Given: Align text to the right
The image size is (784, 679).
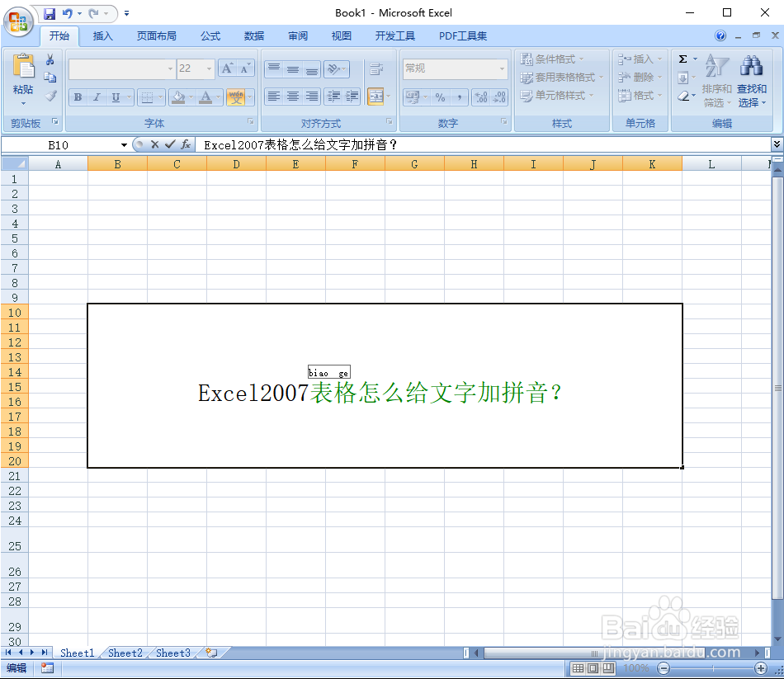Looking at the screenshot, I should click(311, 96).
